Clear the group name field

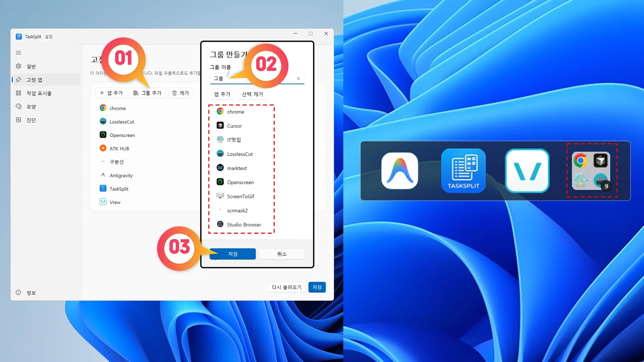pos(298,78)
